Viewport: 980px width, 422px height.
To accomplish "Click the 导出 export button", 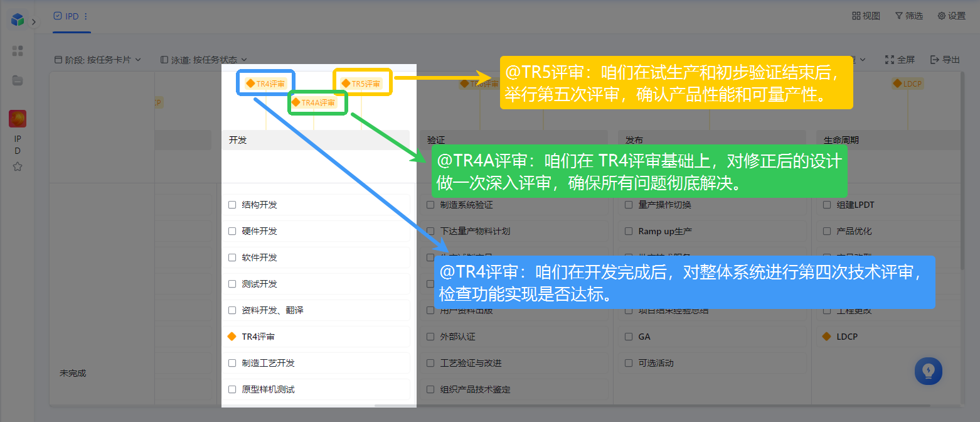I will click(x=945, y=60).
